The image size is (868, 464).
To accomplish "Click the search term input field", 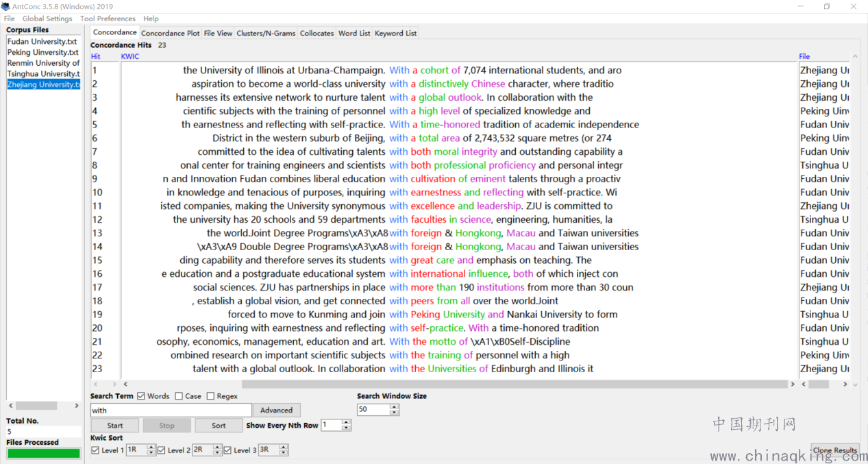I will (171, 411).
